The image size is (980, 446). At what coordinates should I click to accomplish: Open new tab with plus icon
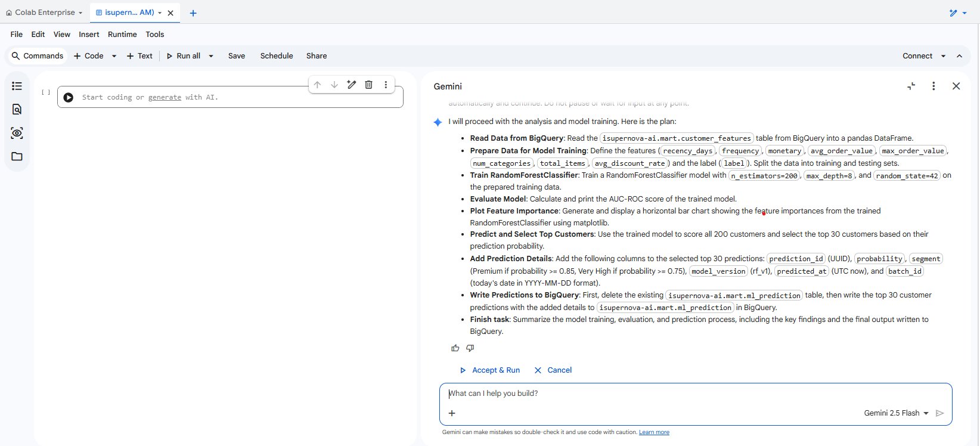(x=193, y=13)
